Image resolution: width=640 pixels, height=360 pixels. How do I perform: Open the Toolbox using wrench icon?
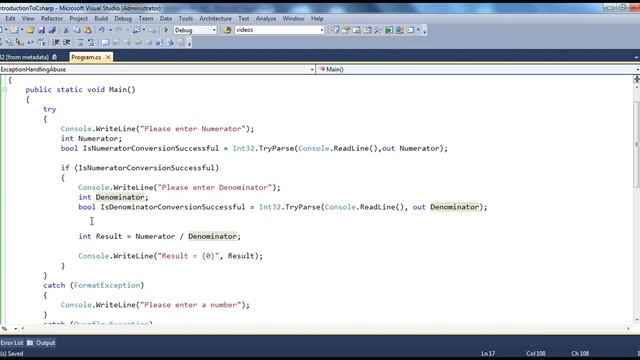(x=378, y=30)
